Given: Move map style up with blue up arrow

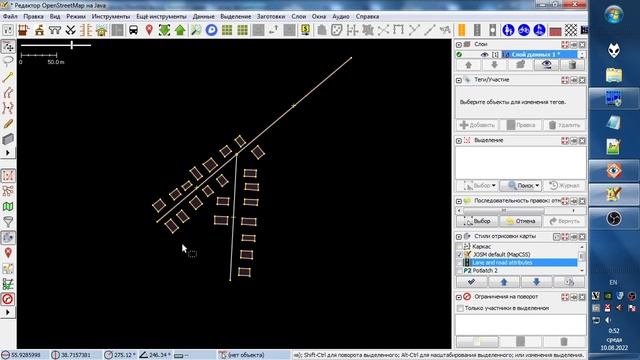Looking at the screenshot, I should click(x=504, y=282).
